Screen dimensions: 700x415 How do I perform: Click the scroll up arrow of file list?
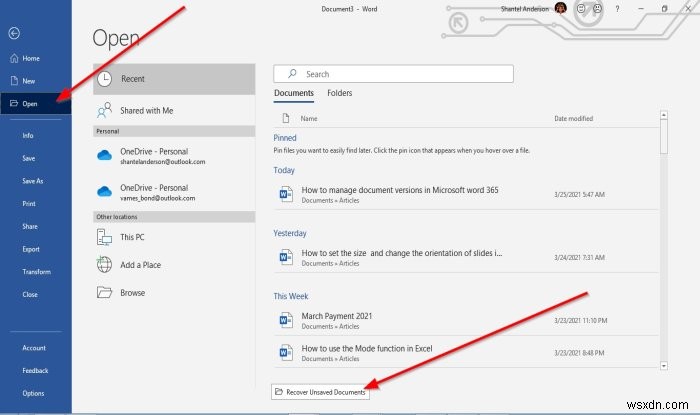664,115
